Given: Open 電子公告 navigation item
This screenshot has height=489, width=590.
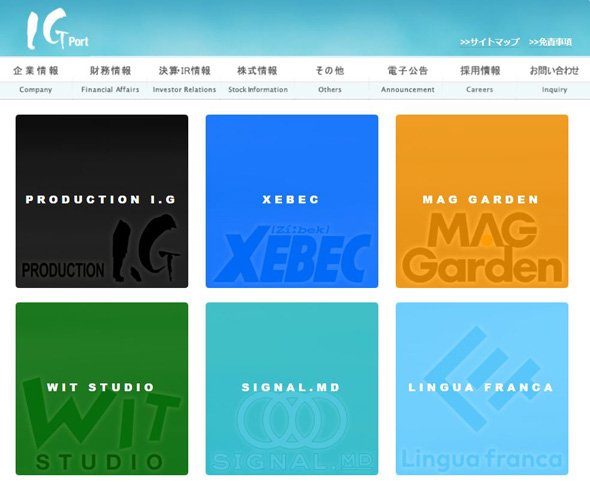Looking at the screenshot, I should click(408, 70).
